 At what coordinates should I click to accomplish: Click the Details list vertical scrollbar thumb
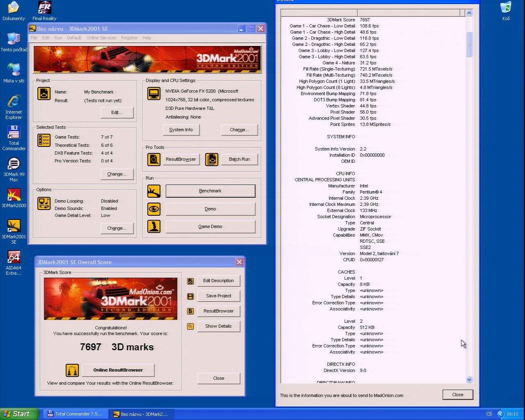click(469, 44)
